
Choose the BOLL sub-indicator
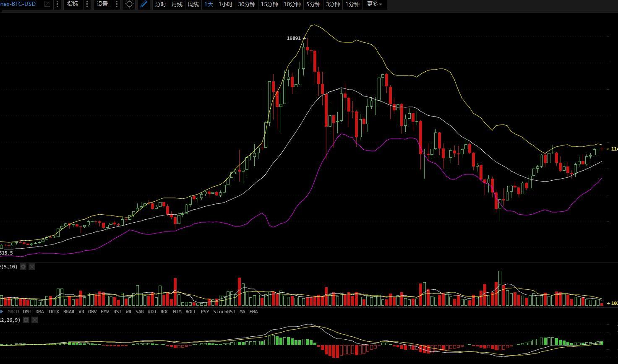(191, 312)
